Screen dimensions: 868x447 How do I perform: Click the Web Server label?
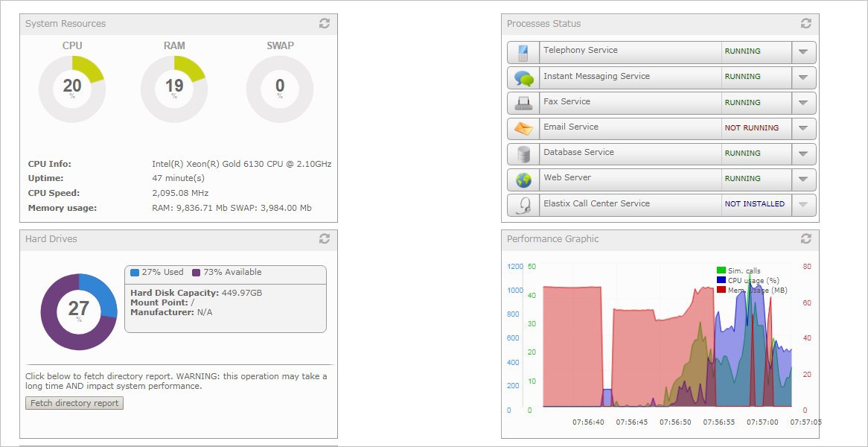coord(567,177)
